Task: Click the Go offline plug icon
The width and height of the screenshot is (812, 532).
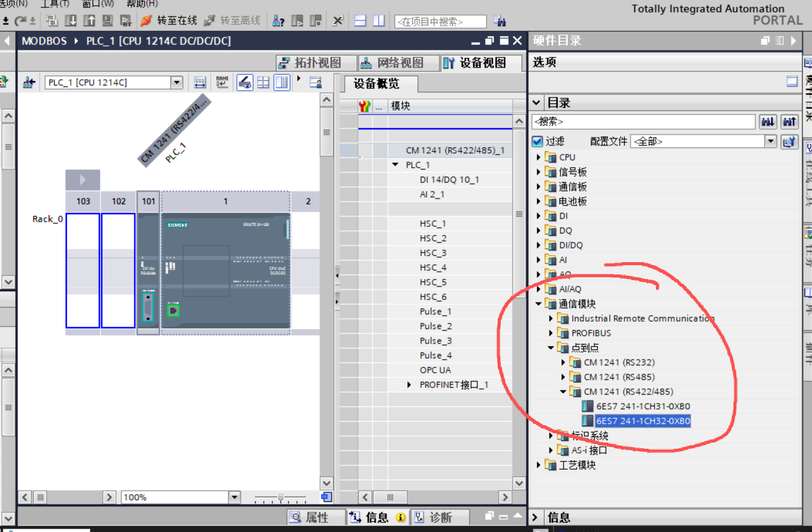Action: tap(210, 21)
